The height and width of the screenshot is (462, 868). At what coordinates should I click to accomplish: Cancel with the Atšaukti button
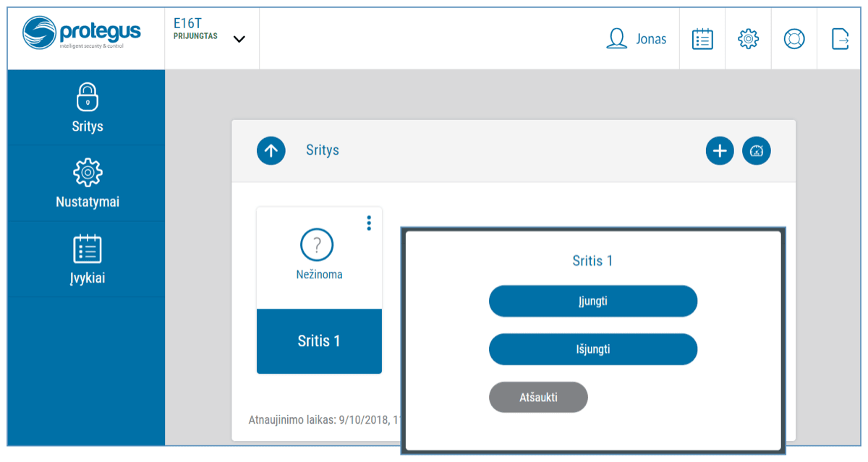pyautogui.click(x=538, y=397)
